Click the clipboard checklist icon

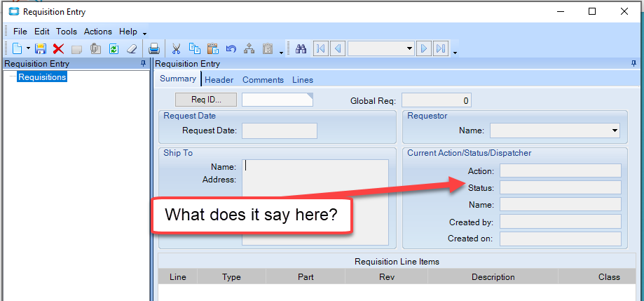(x=268, y=49)
